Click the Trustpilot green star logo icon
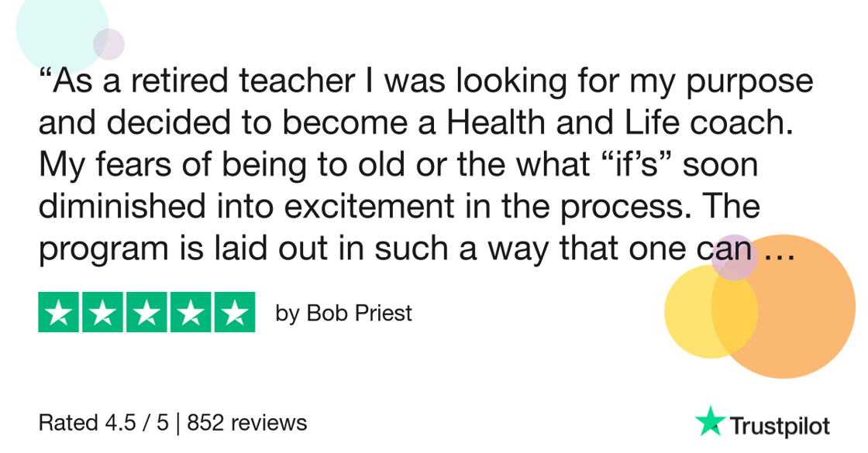868x453 pixels. [710, 421]
